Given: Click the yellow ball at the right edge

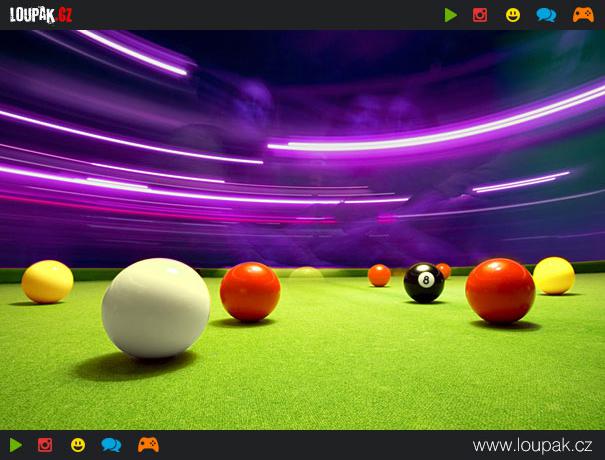Looking at the screenshot, I should point(554,275).
